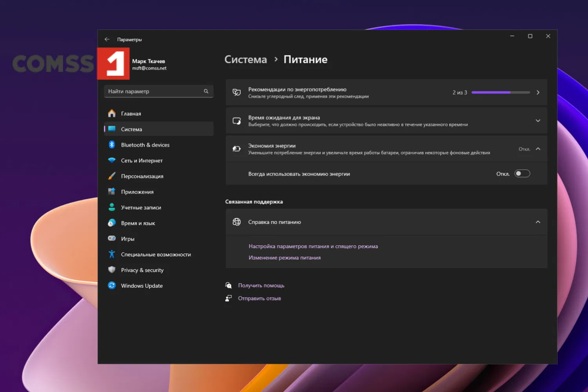
Task: Open Настройка параметров питания и спящего режима link
Action: 313,246
